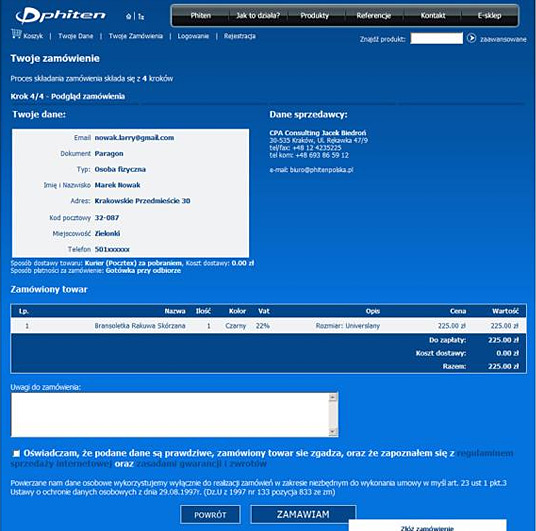Open the Kontakt menu item
Screen dimensions: 536x531
coord(433,15)
